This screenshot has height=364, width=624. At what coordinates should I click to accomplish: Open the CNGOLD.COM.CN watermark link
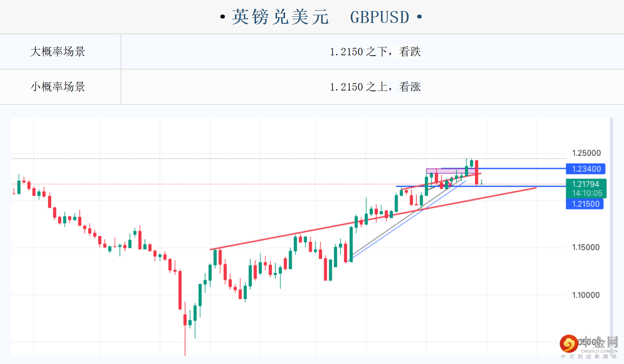click(x=599, y=351)
